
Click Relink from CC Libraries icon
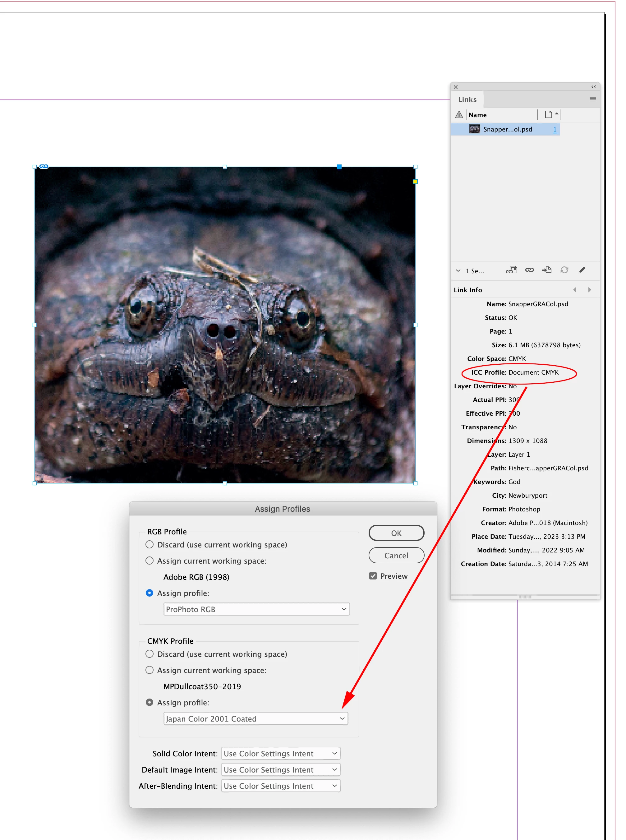[x=512, y=270]
